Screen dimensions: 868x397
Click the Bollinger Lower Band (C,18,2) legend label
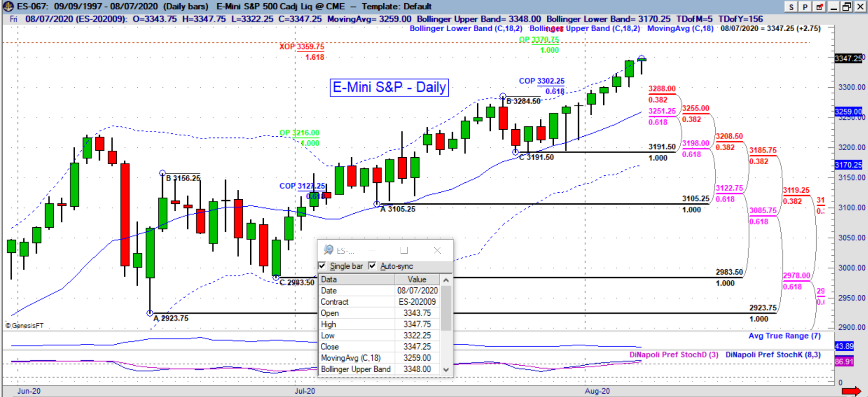coord(466,28)
